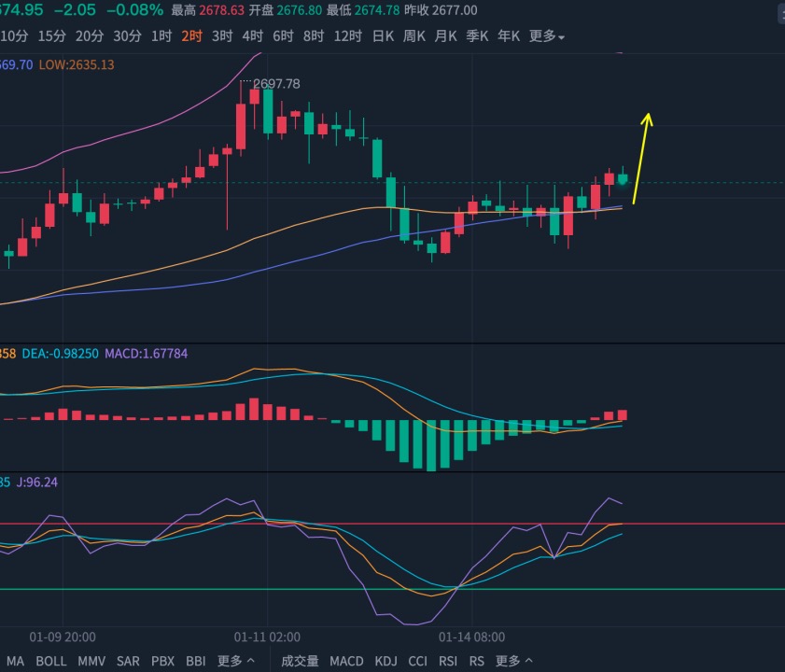Choose the 3时 chart period
785x672 pixels.
pos(222,36)
